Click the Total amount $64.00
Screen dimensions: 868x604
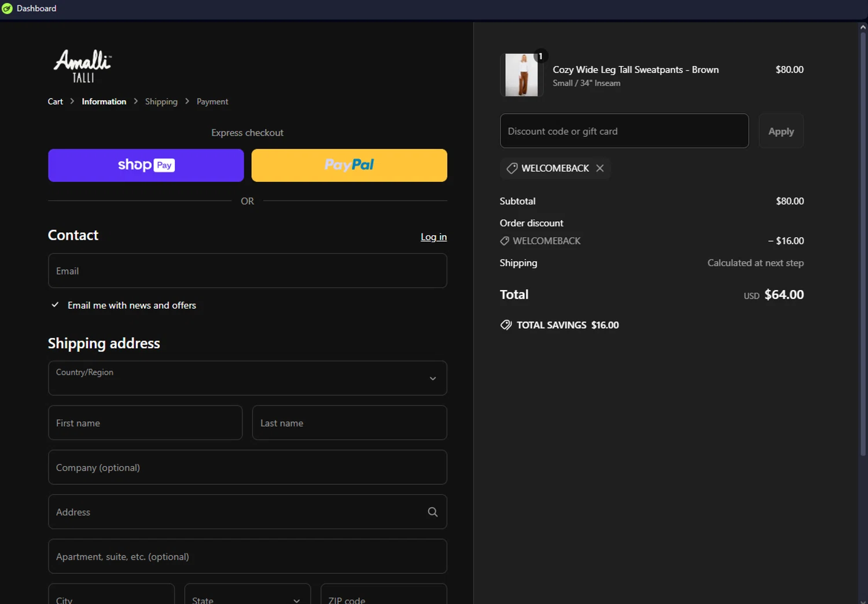click(784, 294)
